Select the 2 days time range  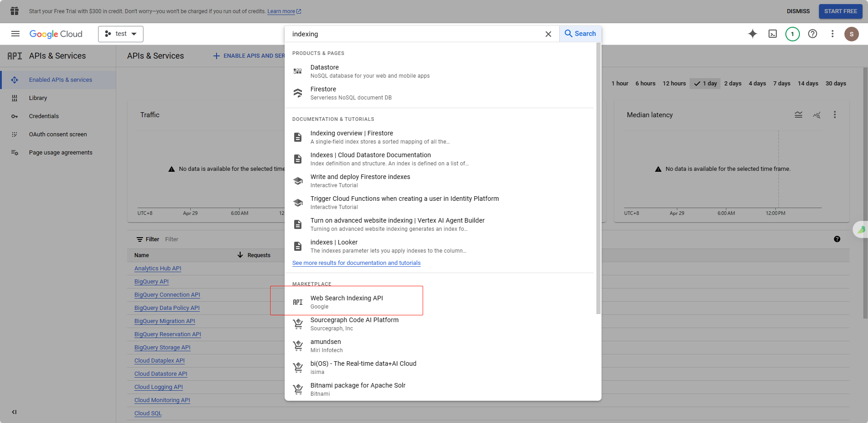coord(733,84)
